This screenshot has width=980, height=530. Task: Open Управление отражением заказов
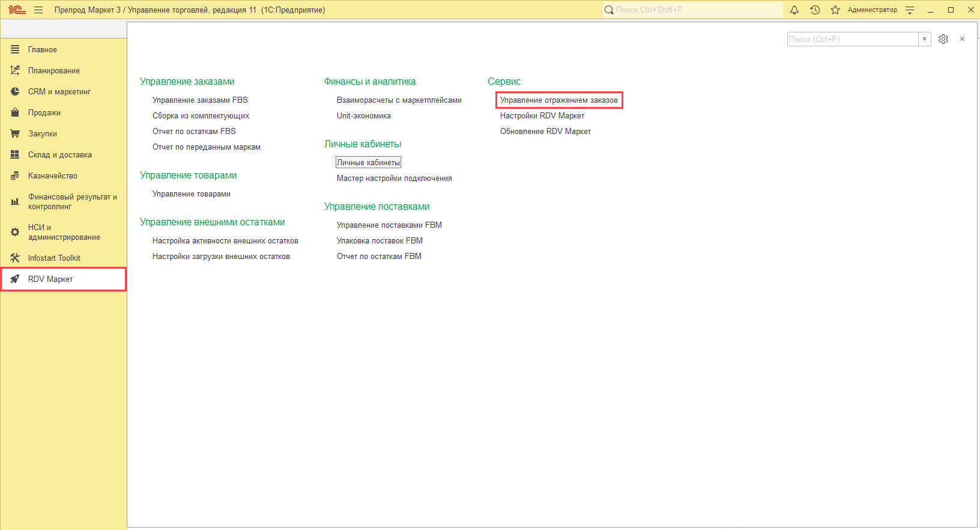pos(559,100)
